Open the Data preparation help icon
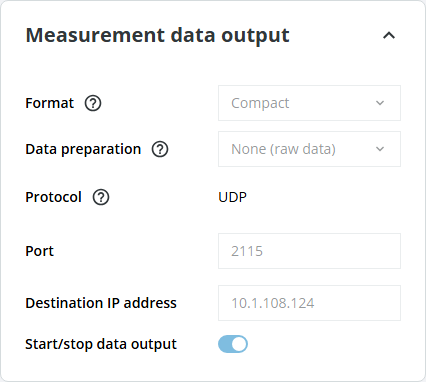This screenshot has height=382, width=426. pyautogui.click(x=160, y=149)
